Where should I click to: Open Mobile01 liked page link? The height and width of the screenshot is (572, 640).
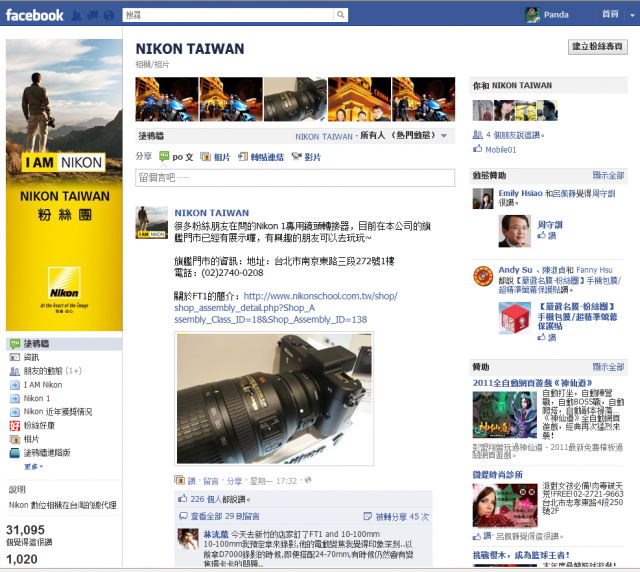(x=500, y=149)
